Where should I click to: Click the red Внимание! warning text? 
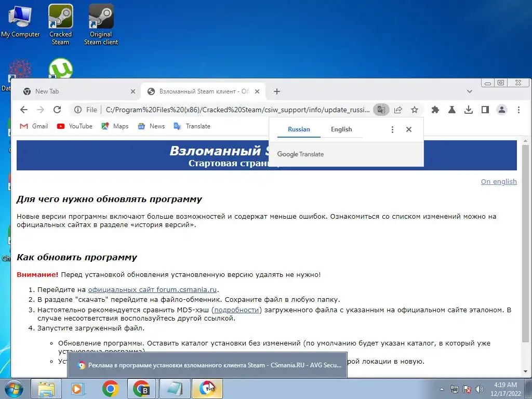click(37, 274)
